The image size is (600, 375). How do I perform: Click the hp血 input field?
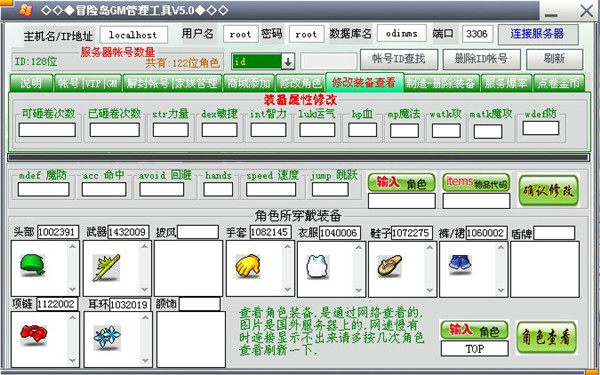[362, 130]
